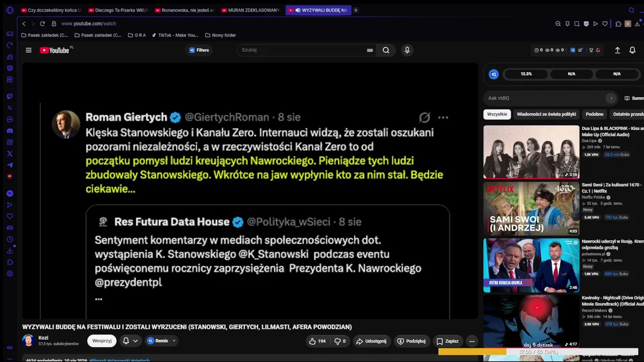Switch to tab 'MURAN ZDEKLASOWANY'

(x=251, y=10)
